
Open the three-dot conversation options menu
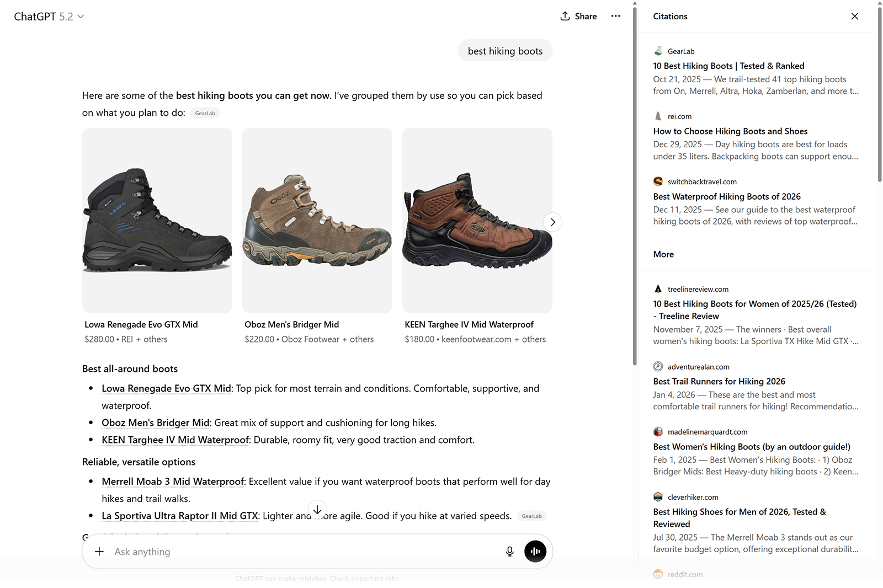click(615, 16)
